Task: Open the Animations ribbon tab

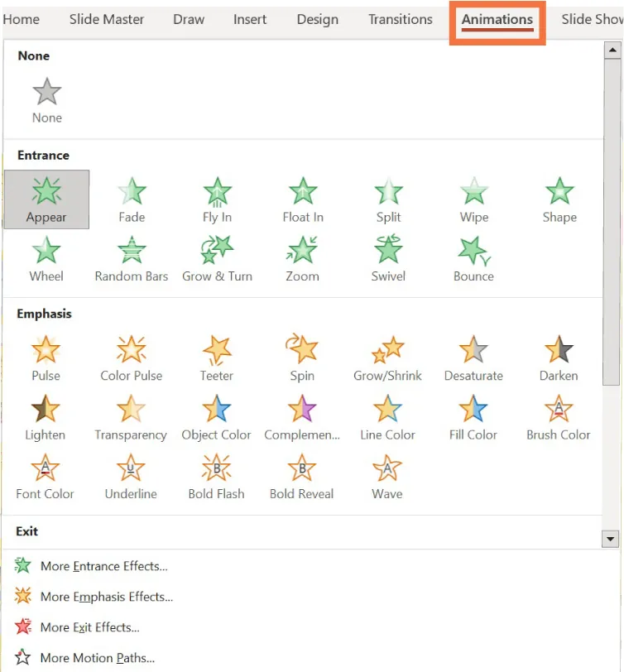Action: point(497,20)
